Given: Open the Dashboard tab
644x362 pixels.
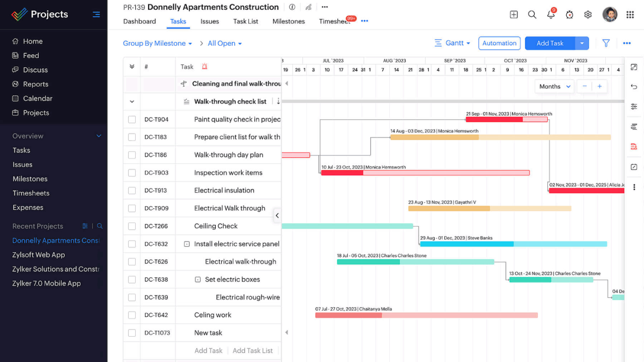Looking at the screenshot, I should 139,21.
